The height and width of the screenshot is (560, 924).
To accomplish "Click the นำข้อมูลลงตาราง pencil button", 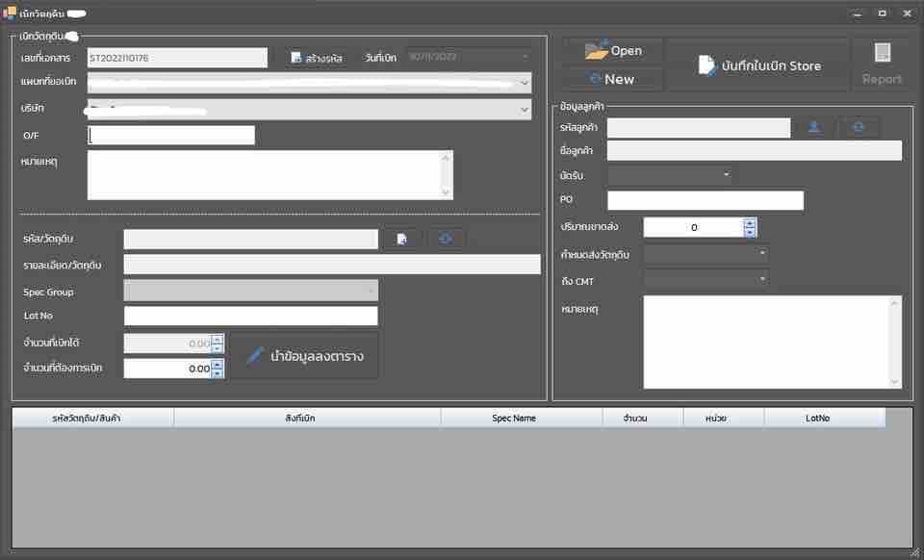I will pyautogui.click(x=305, y=356).
